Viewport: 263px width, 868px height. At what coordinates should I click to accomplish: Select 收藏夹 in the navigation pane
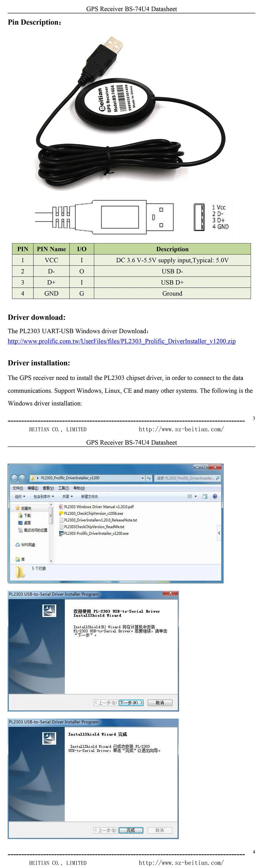click(23, 509)
